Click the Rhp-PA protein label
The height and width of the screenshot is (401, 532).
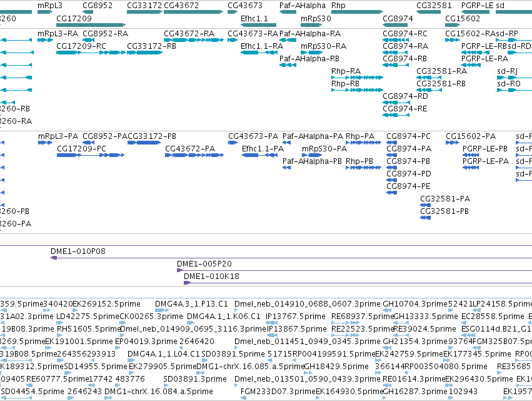pos(360,136)
